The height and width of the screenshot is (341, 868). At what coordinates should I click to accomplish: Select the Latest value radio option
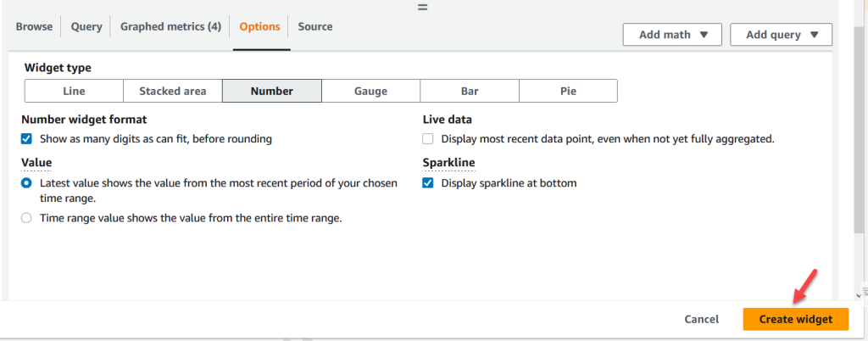[x=27, y=183]
